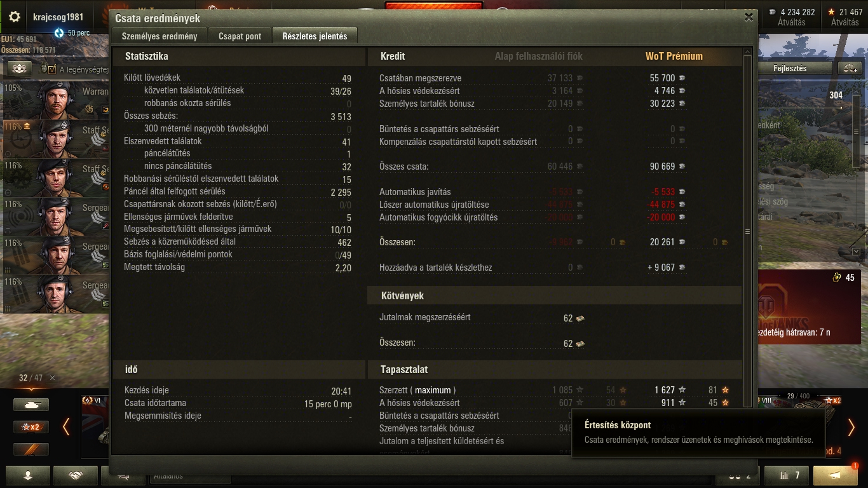The image size is (868, 488).
Task: Open the bar-chart session stats button
Action: [x=786, y=475]
